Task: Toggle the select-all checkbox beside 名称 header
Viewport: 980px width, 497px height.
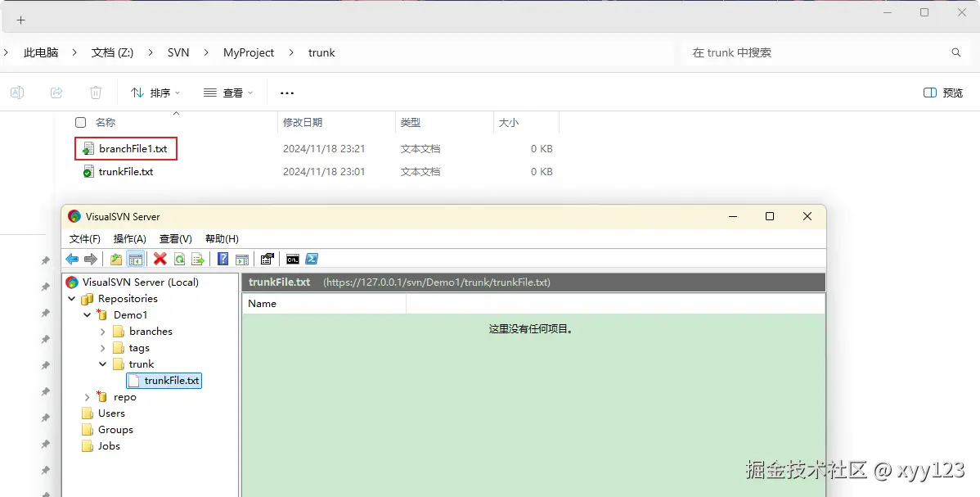Action: (x=81, y=123)
